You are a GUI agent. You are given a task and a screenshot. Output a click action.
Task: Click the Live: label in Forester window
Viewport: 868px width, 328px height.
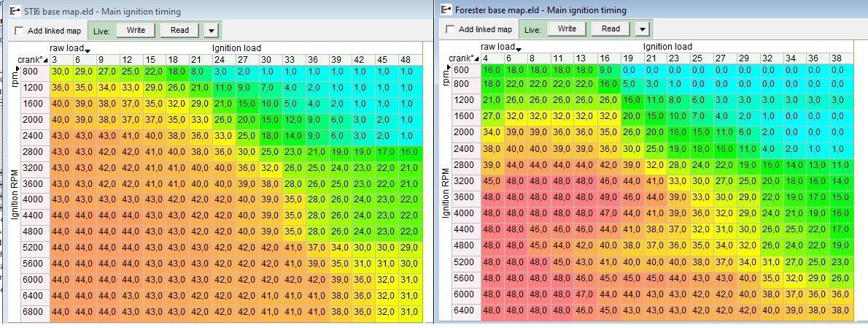pyautogui.click(x=532, y=29)
